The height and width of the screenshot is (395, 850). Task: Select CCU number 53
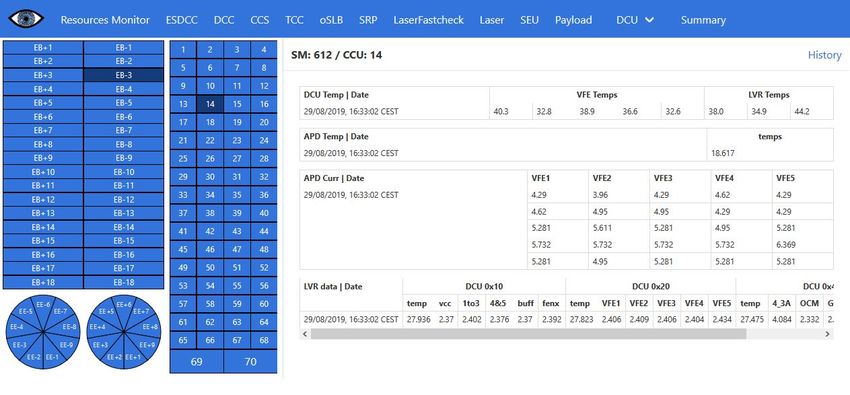[183, 286]
